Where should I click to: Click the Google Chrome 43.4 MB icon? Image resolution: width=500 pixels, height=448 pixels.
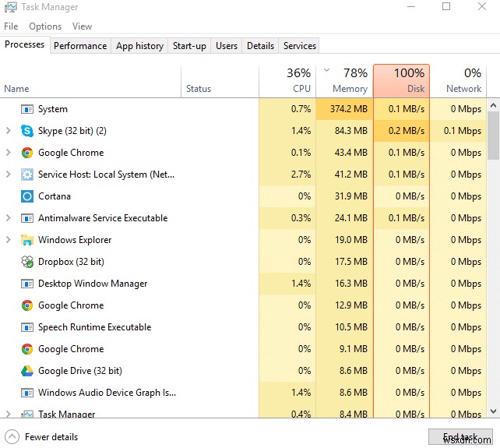pyautogui.click(x=27, y=153)
